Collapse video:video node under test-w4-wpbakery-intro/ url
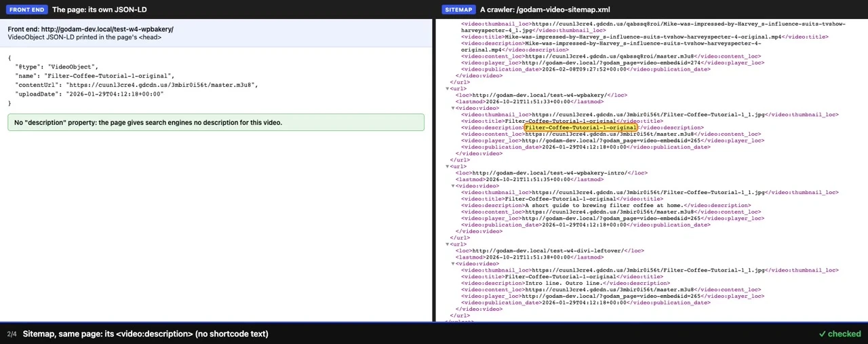The image size is (868, 344). (x=453, y=186)
